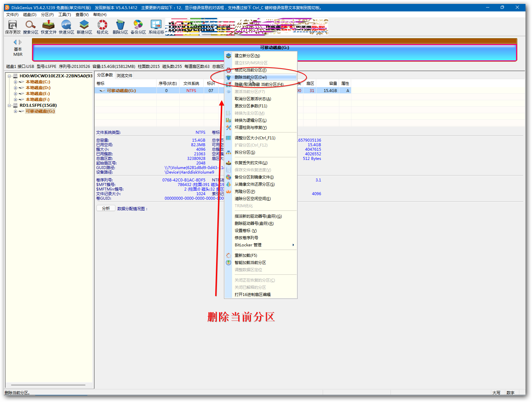Screen dimensions: 532x402
Task: Click the HD0 hard disk icon in the tree
Action: [15, 76]
